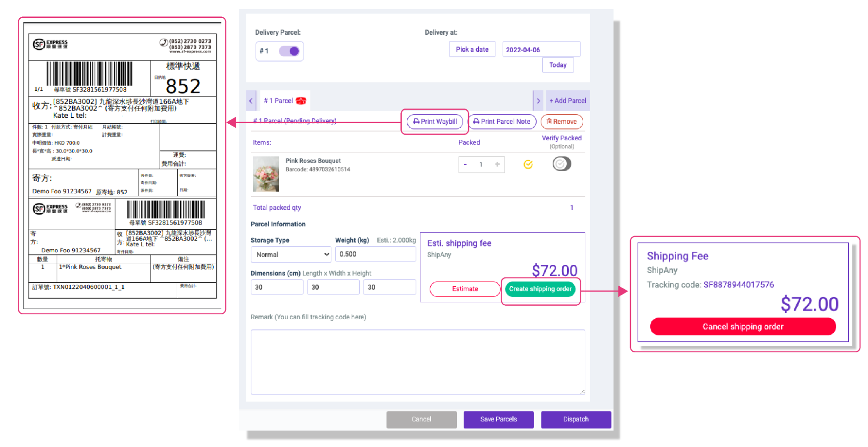
Task: Click the Weight input field
Action: (x=376, y=254)
